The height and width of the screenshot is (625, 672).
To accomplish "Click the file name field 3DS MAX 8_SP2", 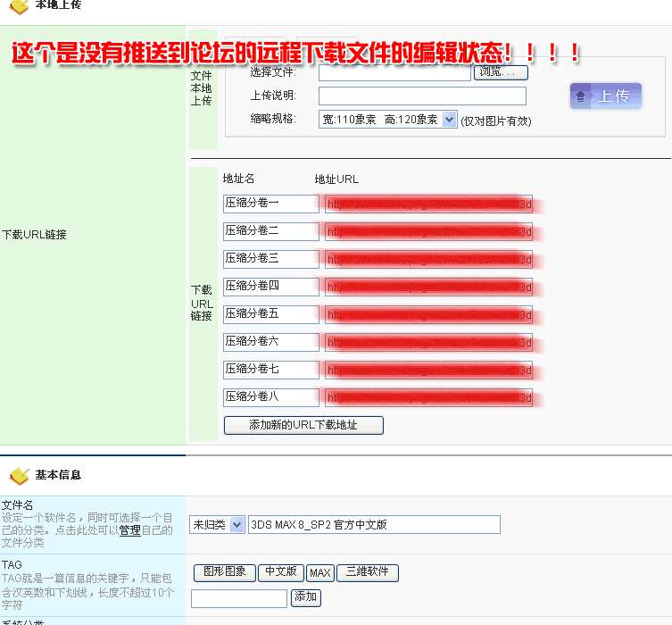I will [374, 525].
